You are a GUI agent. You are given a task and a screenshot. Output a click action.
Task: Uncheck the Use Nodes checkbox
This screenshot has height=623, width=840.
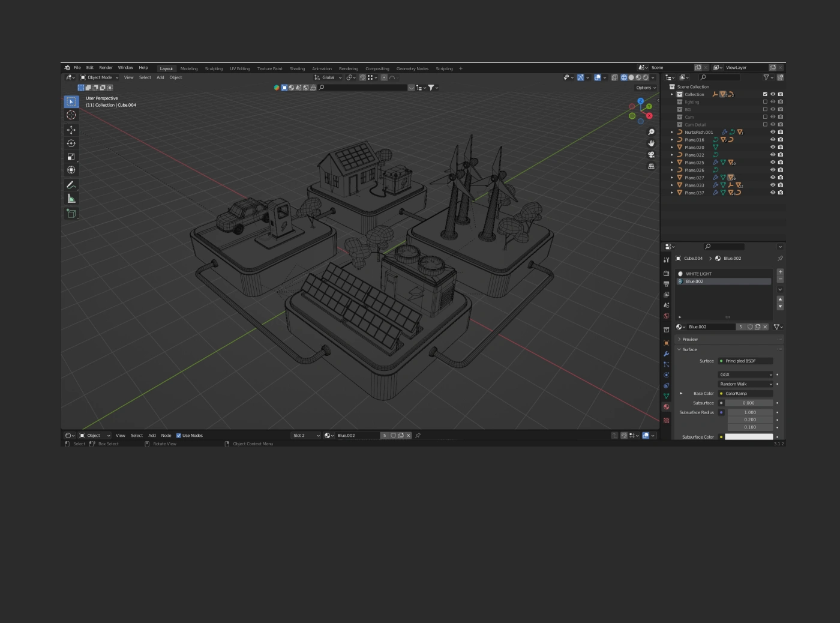pos(179,436)
